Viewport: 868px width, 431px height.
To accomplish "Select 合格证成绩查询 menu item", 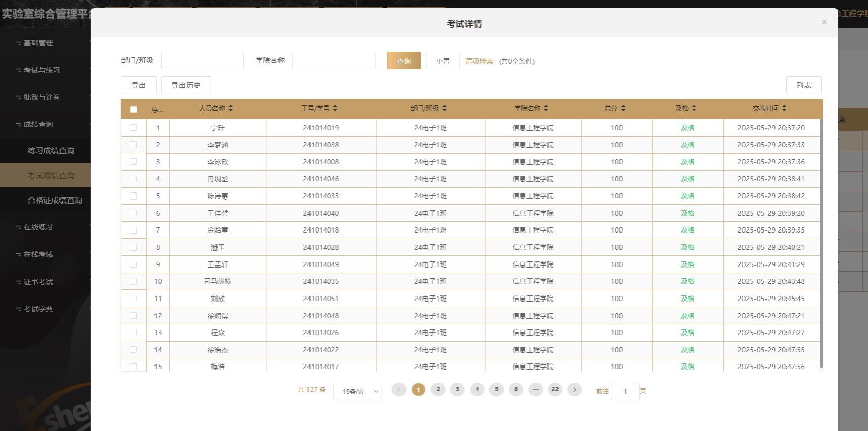I will (55, 201).
